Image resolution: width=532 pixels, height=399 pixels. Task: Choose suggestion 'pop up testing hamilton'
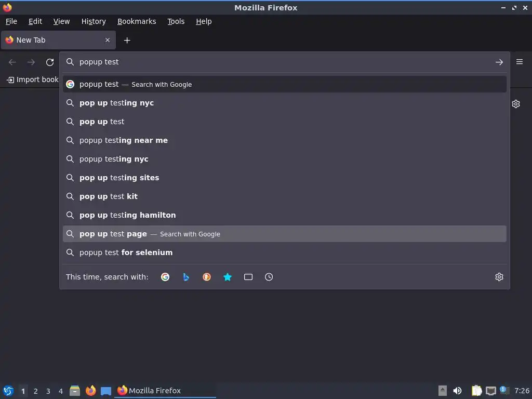[285, 215]
